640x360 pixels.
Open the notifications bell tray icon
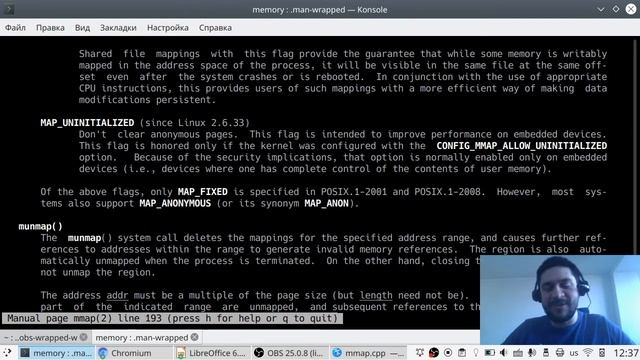[420, 353]
